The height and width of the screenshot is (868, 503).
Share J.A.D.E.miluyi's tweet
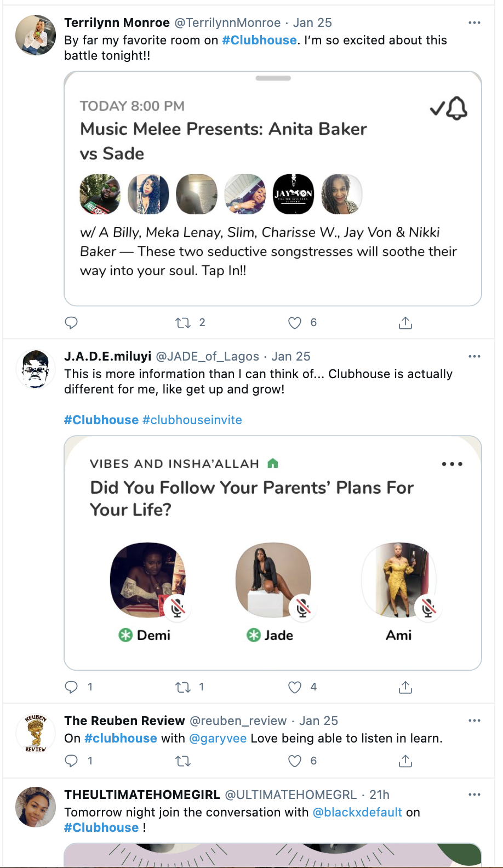405,687
